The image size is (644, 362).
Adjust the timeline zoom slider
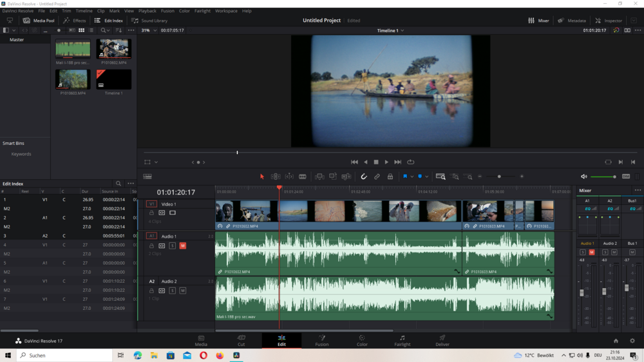(499, 176)
